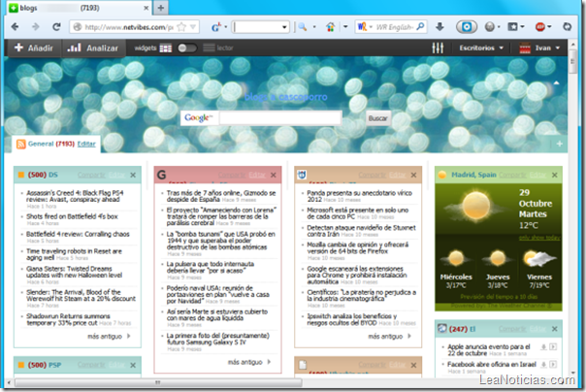Image resolution: width=586 pixels, height=392 pixels.
Task: Click the Añadir plus button
Action: pos(34,48)
